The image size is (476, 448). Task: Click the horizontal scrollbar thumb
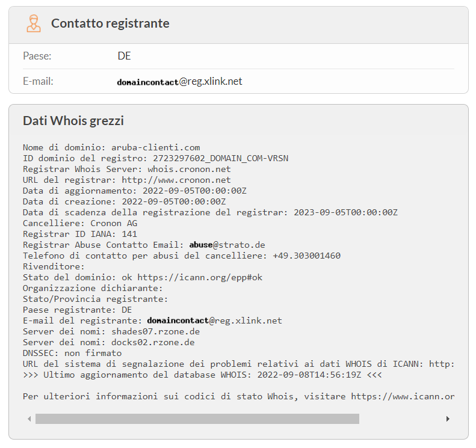[x=197, y=419]
